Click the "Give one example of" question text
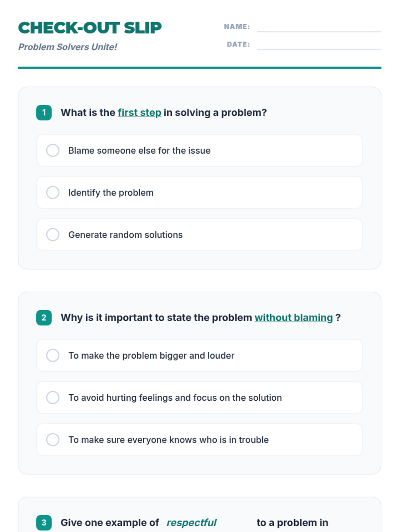This screenshot has height=532, width=399. coord(110,523)
